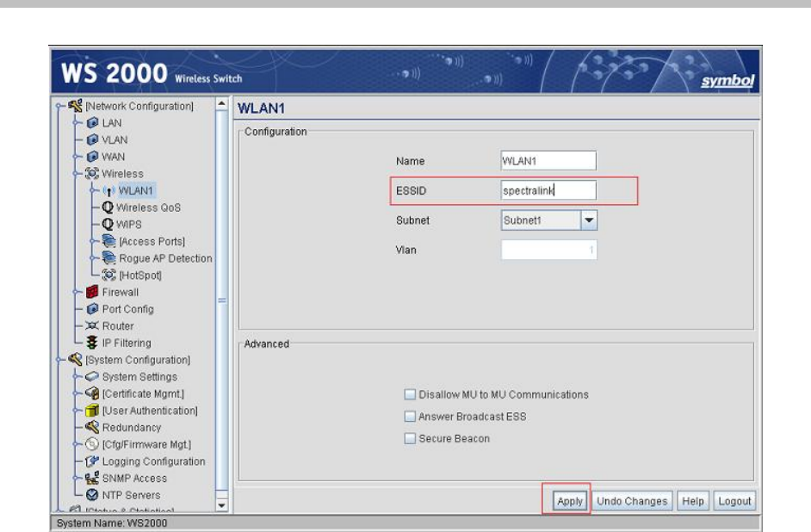Viewport: 811px width, 532px height.
Task: Click the ESSID text field
Action: click(x=548, y=190)
